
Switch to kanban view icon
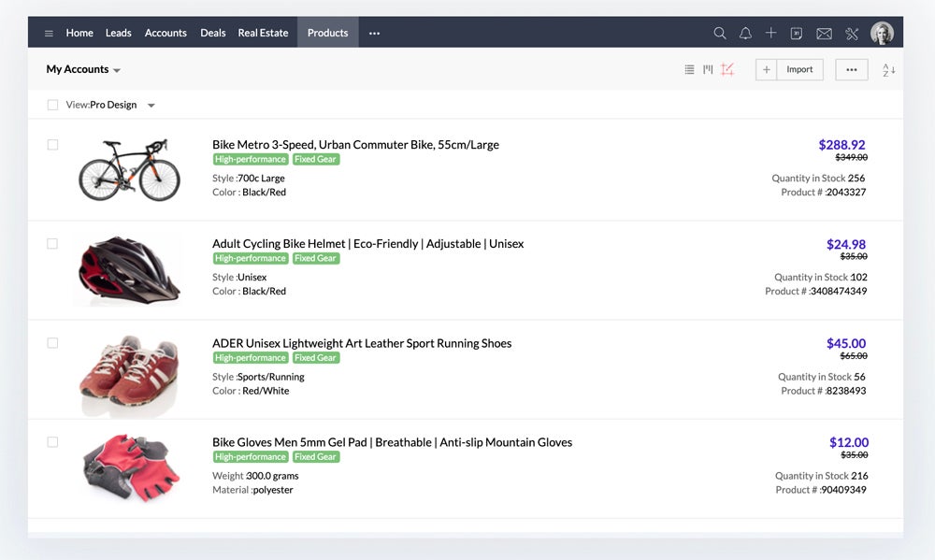708,69
